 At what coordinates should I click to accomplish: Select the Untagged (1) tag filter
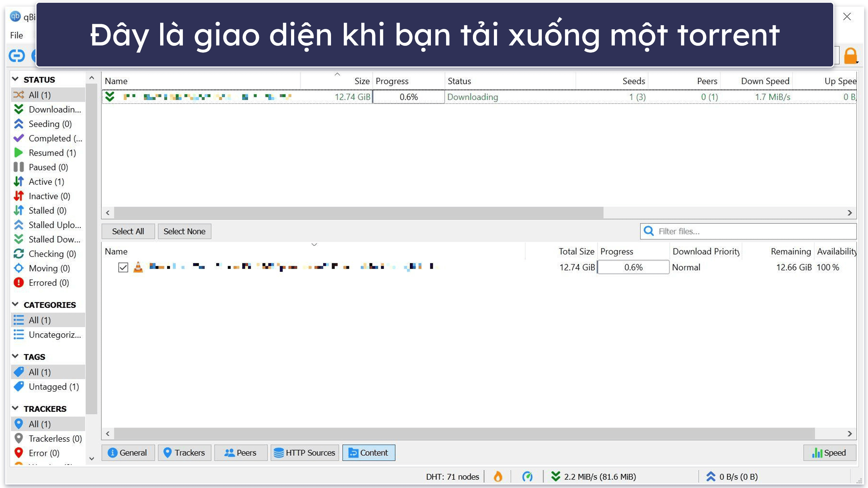[48, 386]
